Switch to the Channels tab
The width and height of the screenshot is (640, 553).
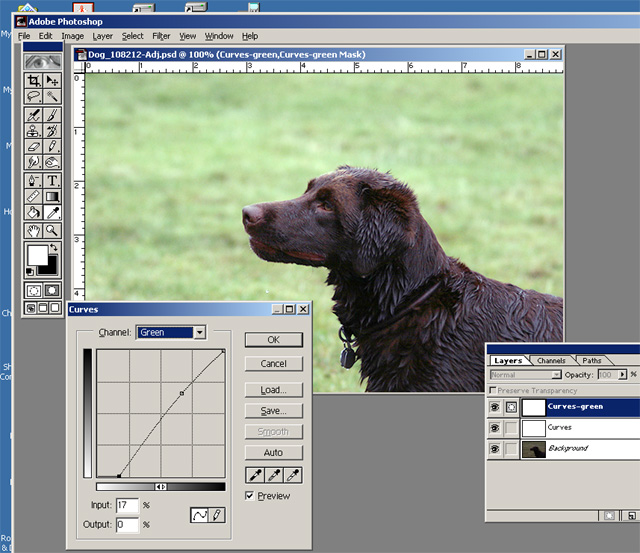pos(551,360)
